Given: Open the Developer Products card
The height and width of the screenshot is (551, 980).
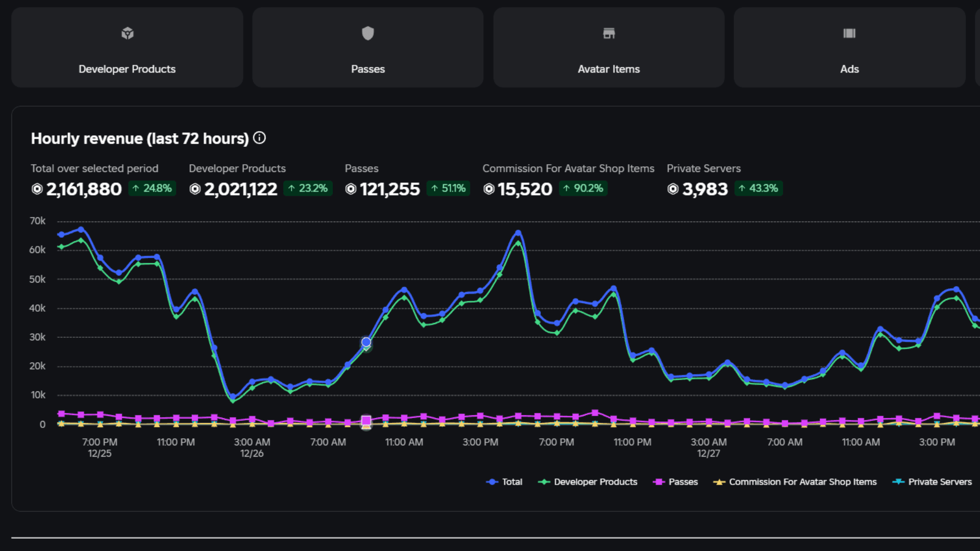Looking at the screenshot, I should pos(127,68).
